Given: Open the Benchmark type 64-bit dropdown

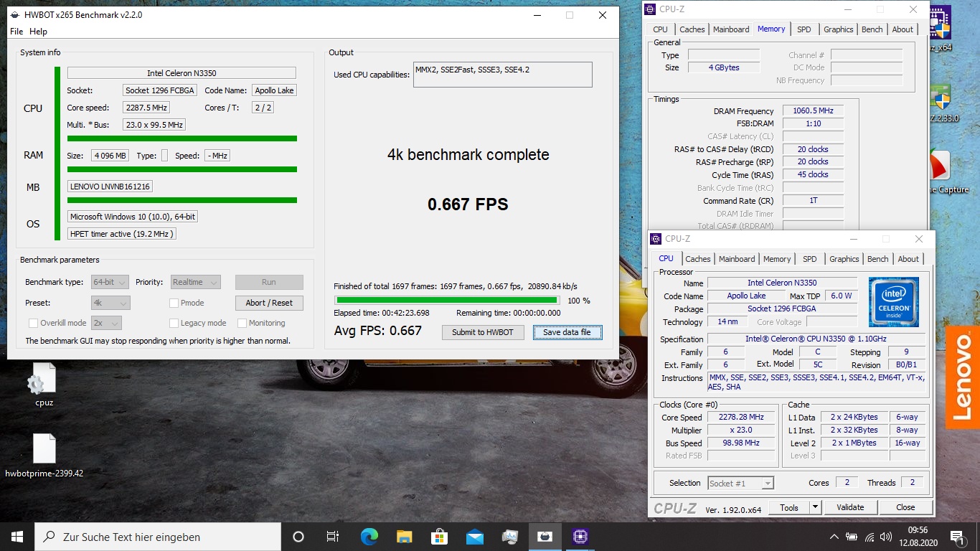Looking at the screenshot, I should click(x=110, y=282).
